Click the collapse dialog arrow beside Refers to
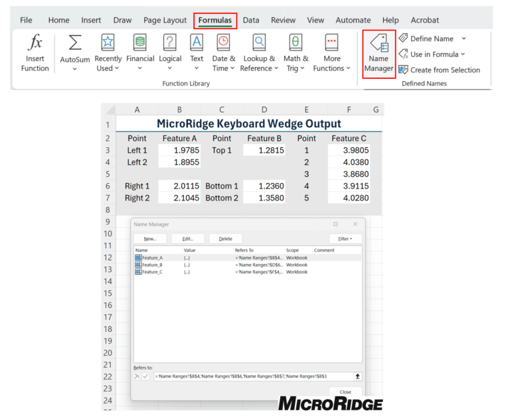The width and height of the screenshot is (510, 420). (357, 376)
